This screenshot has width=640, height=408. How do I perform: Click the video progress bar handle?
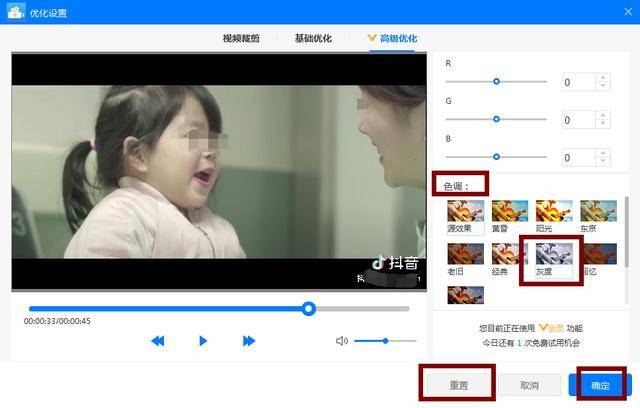[309, 308]
